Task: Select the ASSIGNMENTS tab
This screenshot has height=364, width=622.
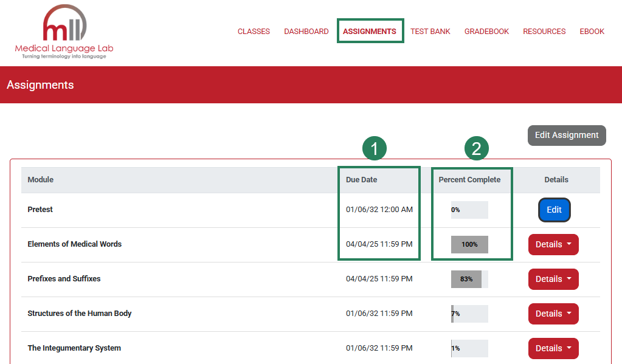Action: point(370,31)
